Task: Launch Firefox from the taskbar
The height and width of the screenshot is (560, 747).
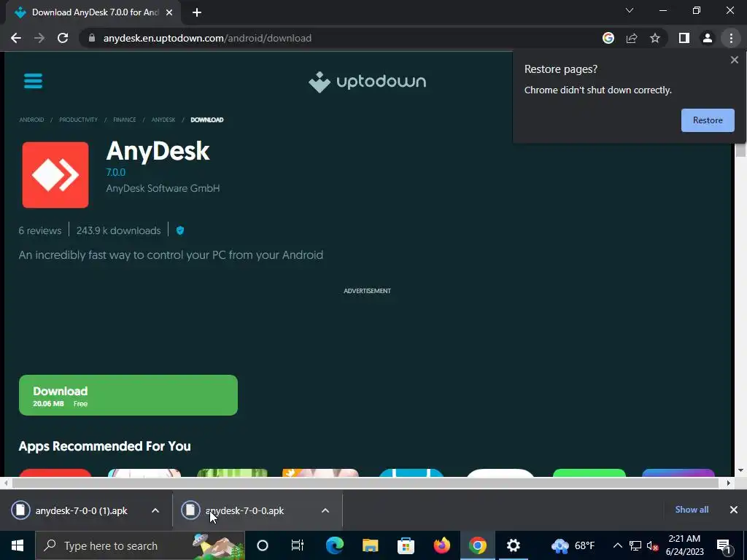Action: pos(441,545)
